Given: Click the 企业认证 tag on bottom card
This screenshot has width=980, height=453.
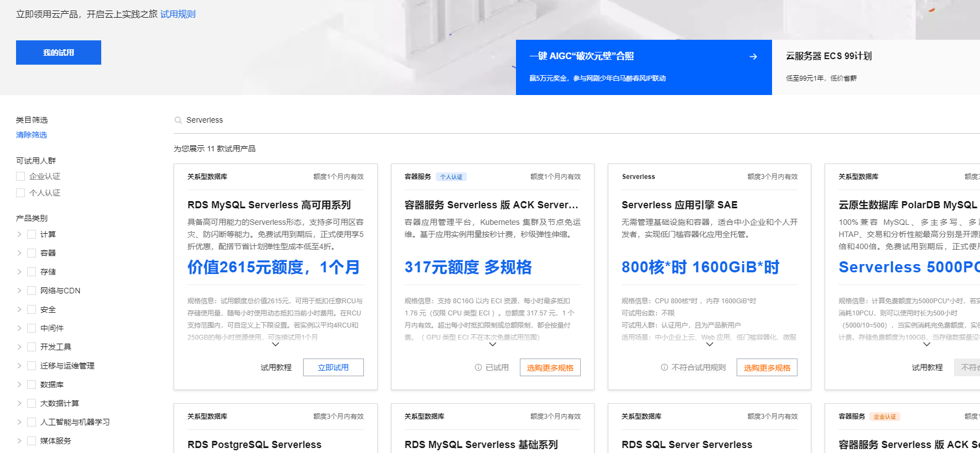Looking at the screenshot, I should (x=885, y=417).
